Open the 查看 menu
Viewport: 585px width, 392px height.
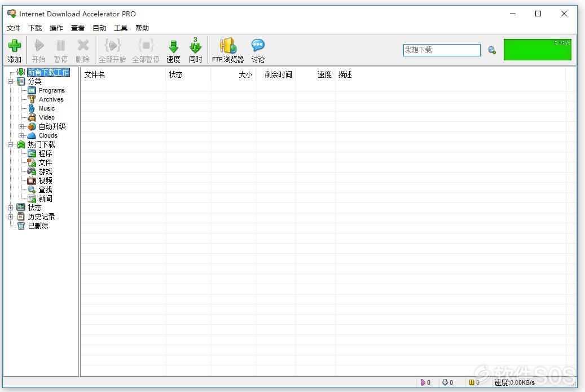[78, 28]
